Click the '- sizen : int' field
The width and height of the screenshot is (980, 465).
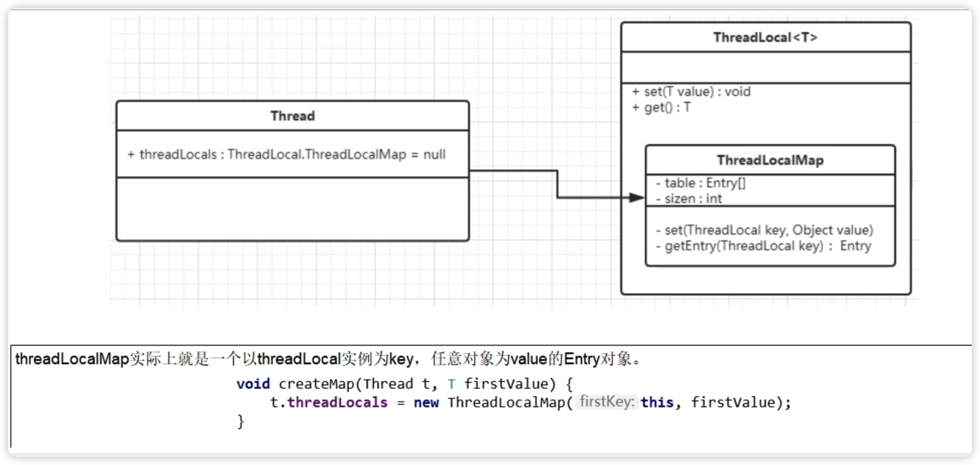(689, 199)
